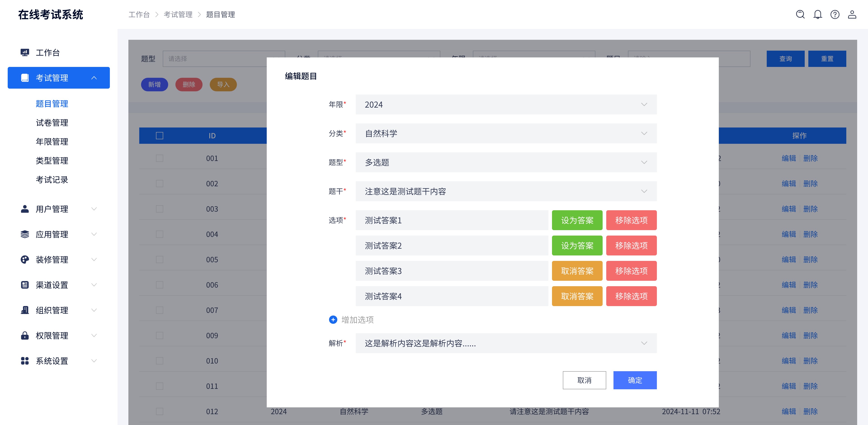This screenshot has height=425, width=868.
Task: Click the 测试答案2 option input field
Action: [x=452, y=246]
